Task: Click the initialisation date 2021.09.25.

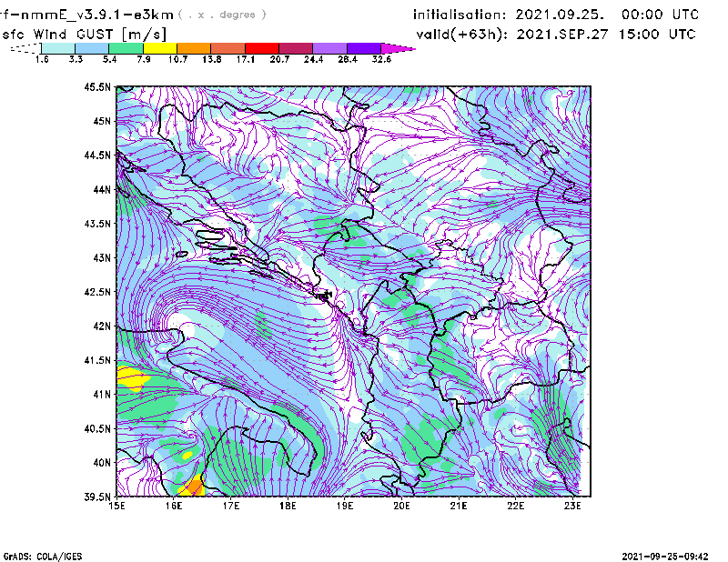Action: pos(560,15)
